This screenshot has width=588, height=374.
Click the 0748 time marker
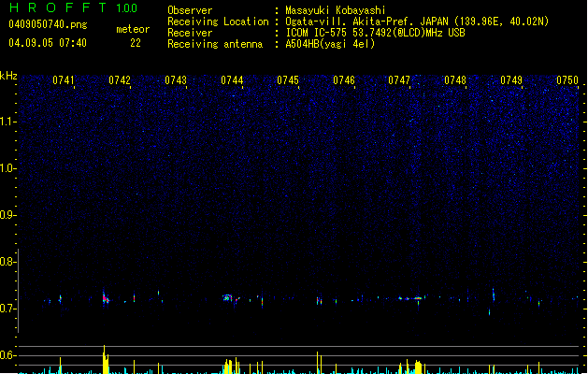[x=455, y=80]
